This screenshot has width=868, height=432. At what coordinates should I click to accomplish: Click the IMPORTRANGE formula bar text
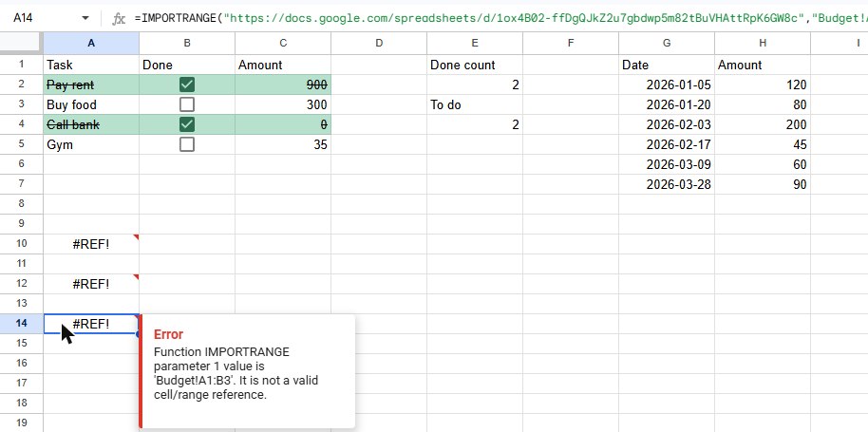[x=501, y=18]
